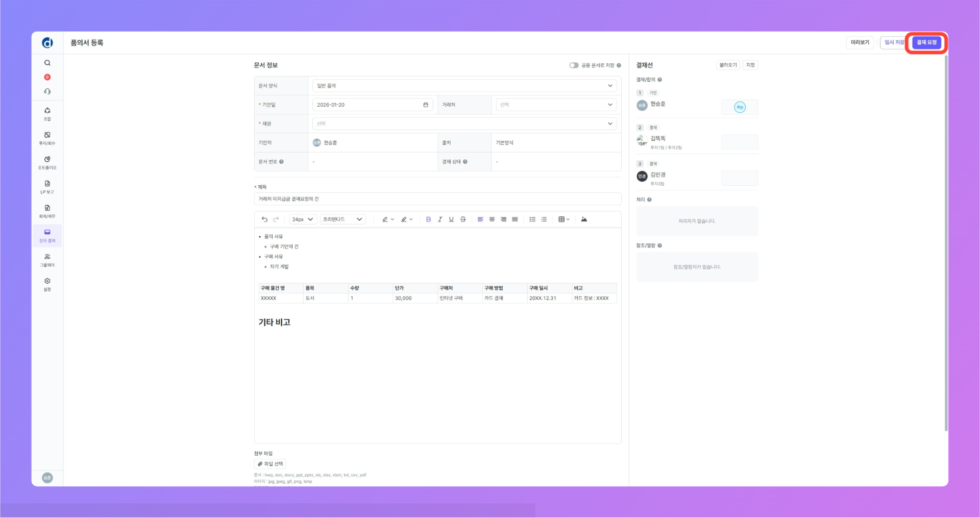Click the 제목 title input field
This screenshot has width=980, height=518.
tap(437, 199)
